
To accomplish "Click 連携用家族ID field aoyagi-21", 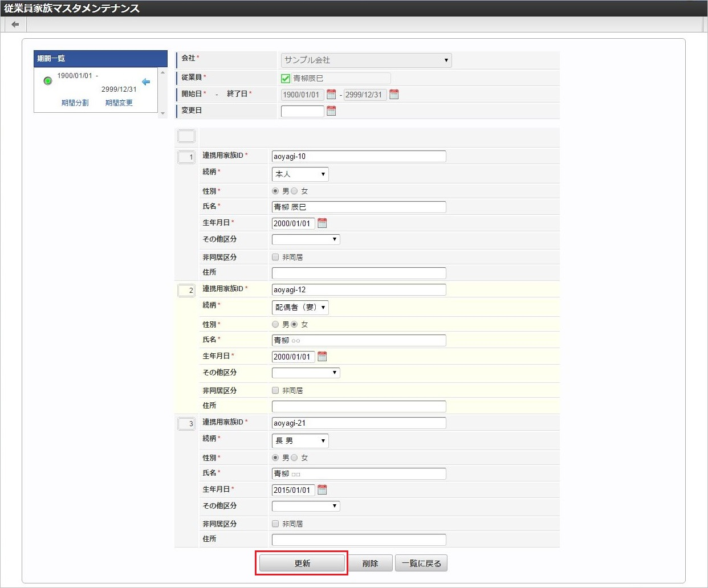I will 359,423.
